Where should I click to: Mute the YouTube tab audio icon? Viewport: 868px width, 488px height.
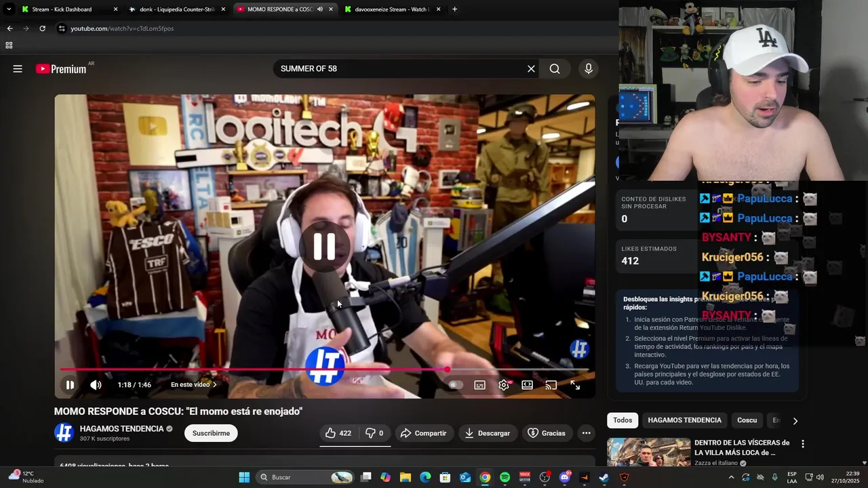pyautogui.click(x=319, y=9)
